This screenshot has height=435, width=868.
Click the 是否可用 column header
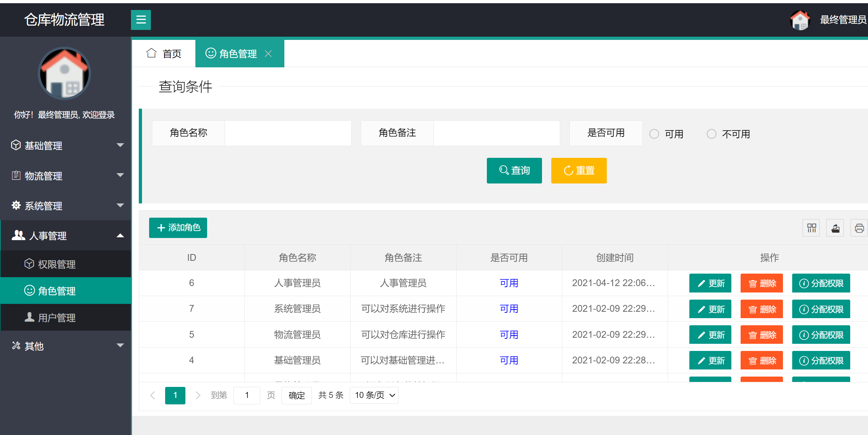509,258
